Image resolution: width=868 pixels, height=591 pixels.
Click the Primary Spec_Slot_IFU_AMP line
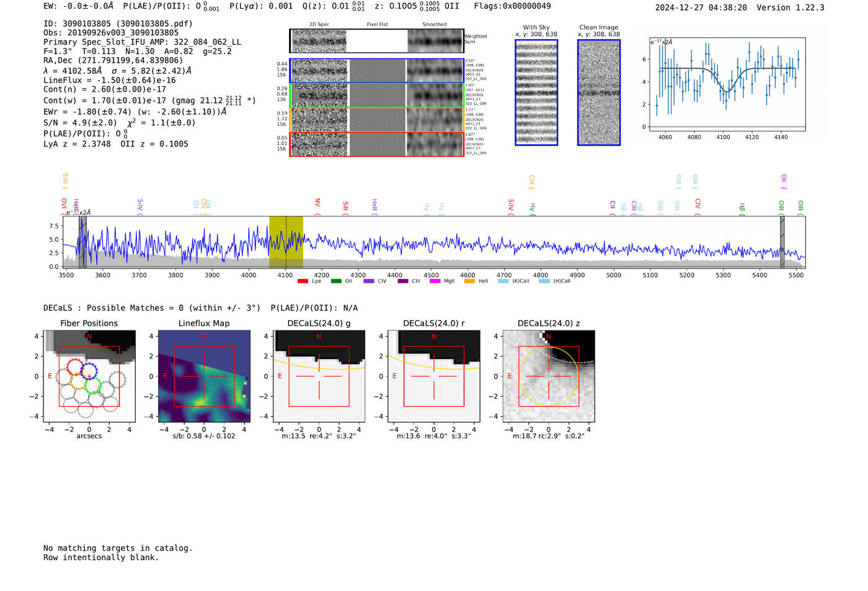pyautogui.click(x=143, y=42)
